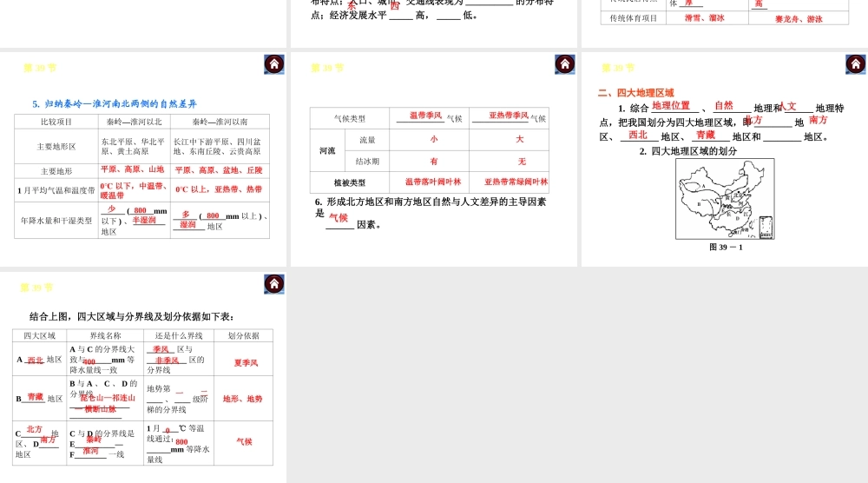This screenshot has height=483, width=868.
Task: Click the 河流 row header cell
Action: click(327, 150)
